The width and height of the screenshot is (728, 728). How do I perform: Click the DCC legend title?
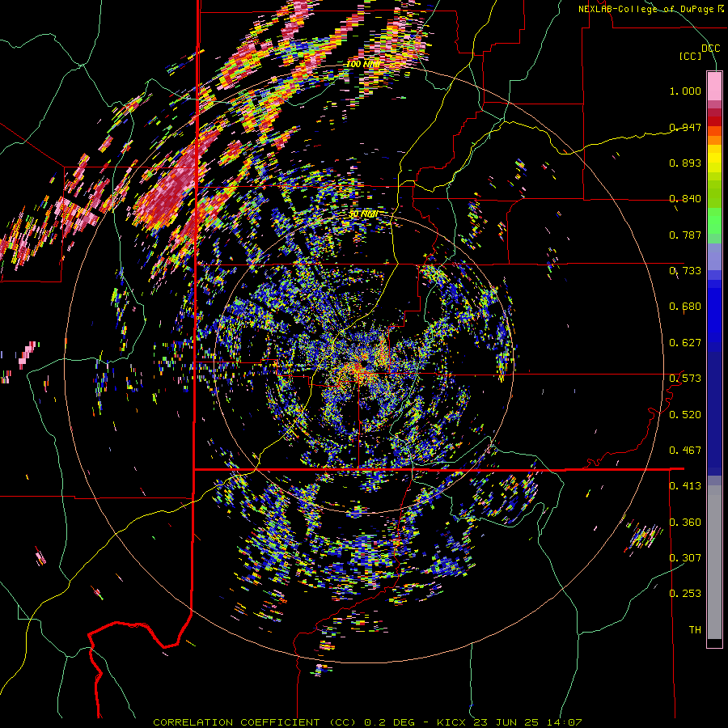point(710,48)
